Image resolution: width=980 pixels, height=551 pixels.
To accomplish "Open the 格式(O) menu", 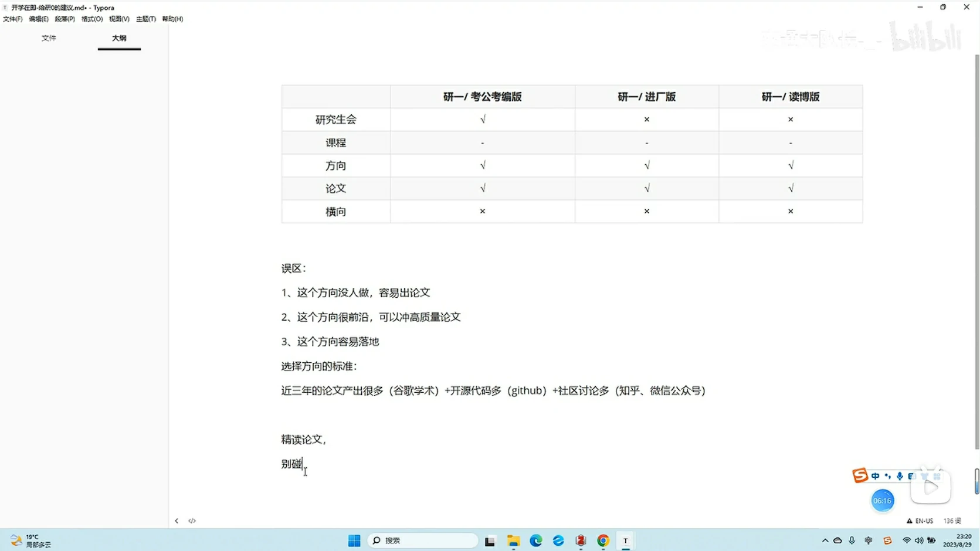I will pyautogui.click(x=92, y=19).
